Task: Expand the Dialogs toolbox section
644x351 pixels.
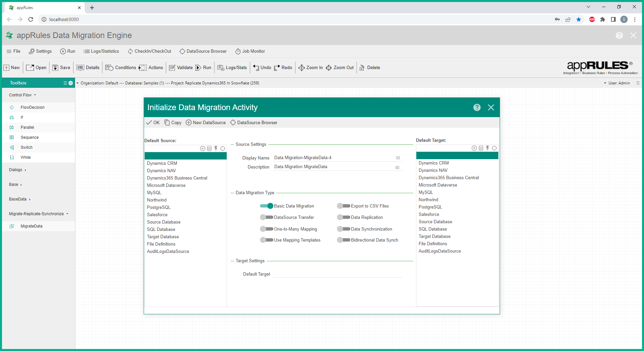Action: (x=17, y=170)
